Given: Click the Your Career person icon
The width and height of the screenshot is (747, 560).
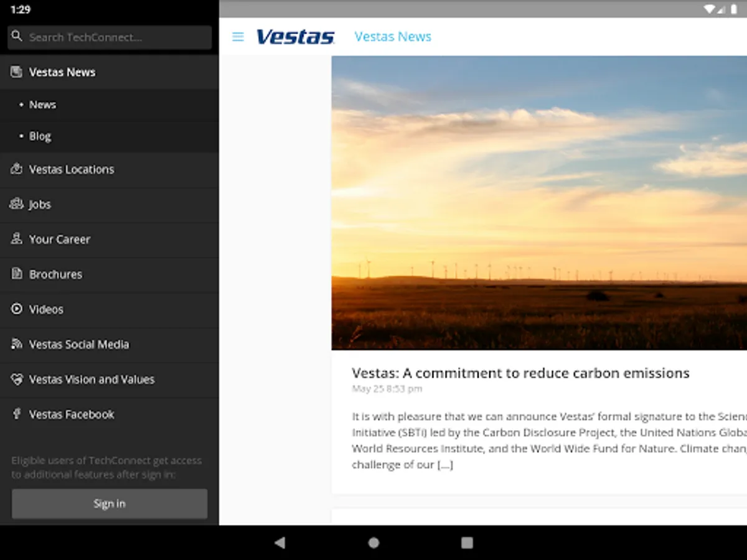Looking at the screenshot, I should [17, 238].
